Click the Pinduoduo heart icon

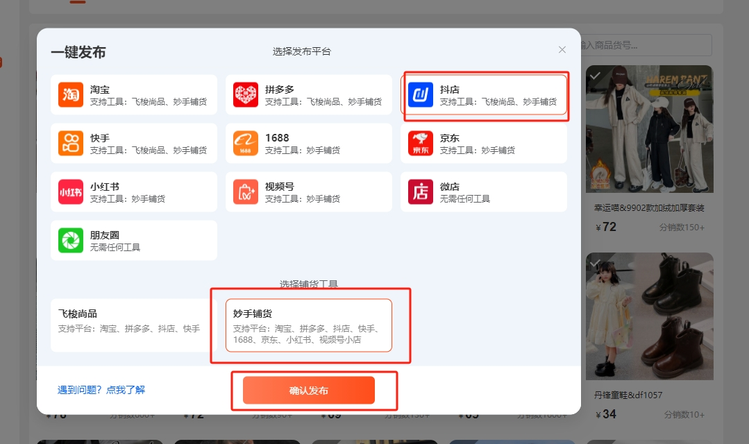246,94
